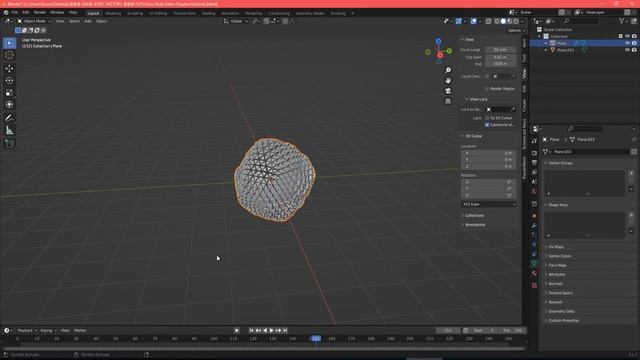Open the viewport Add menu

(x=88, y=21)
